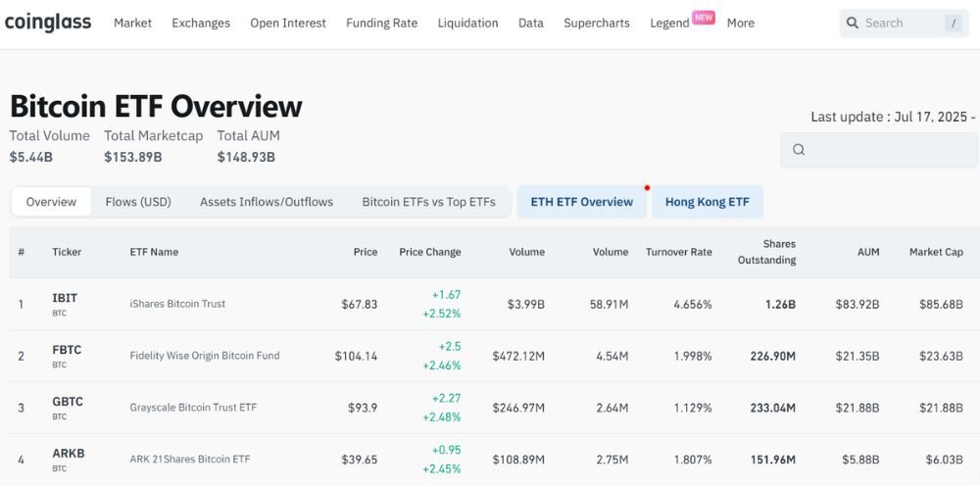Screen dimensions: 980x487
Task: Click the coinglass logo
Action: (48, 23)
